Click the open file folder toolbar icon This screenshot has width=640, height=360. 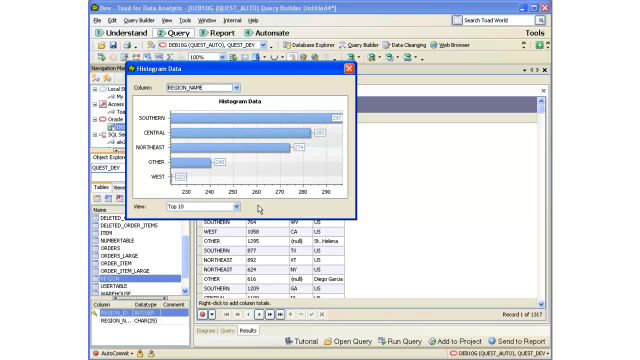point(102,45)
